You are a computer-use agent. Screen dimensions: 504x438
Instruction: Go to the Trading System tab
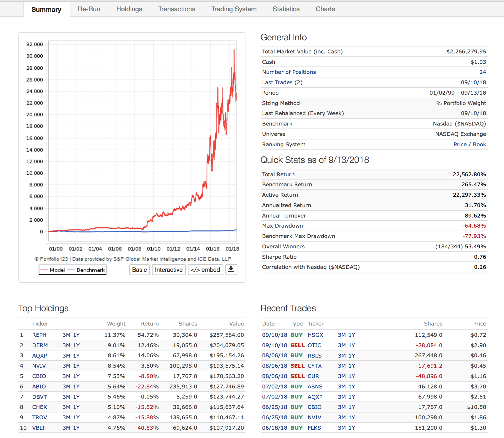click(x=234, y=9)
